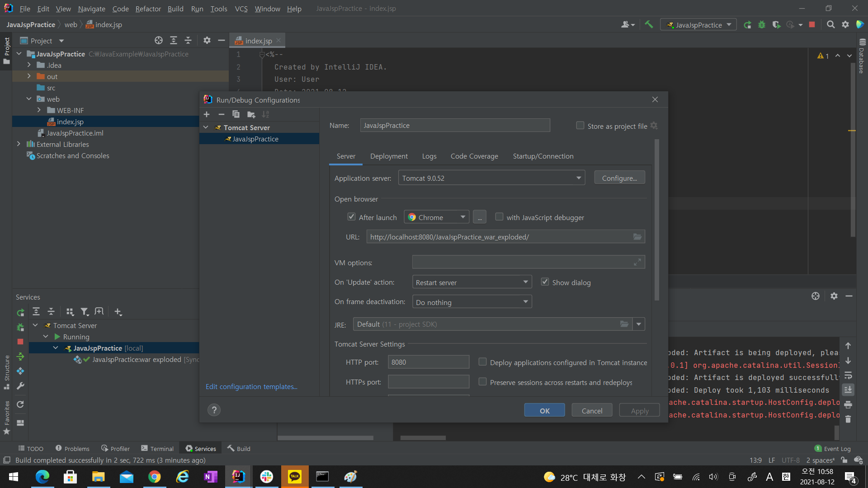Enable Deploy applications configured in Tomcat

click(x=482, y=362)
